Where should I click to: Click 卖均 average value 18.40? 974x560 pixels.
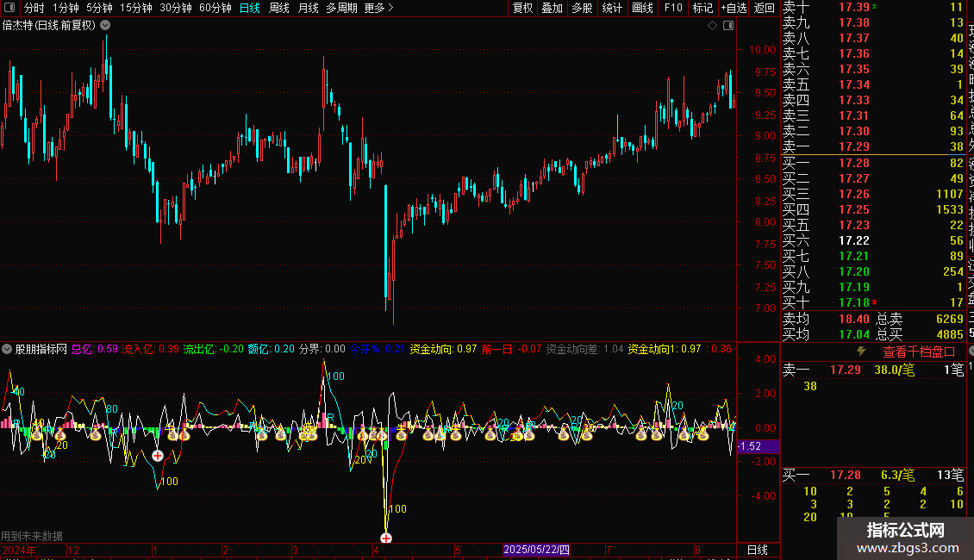[x=854, y=319]
